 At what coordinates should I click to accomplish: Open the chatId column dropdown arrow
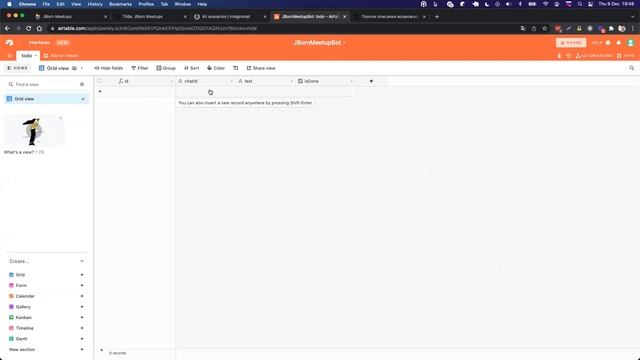pyautogui.click(x=231, y=82)
